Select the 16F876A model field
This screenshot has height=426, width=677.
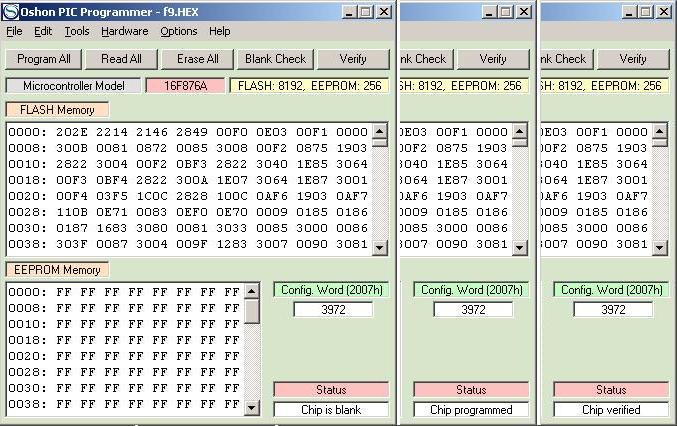[x=186, y=86]
